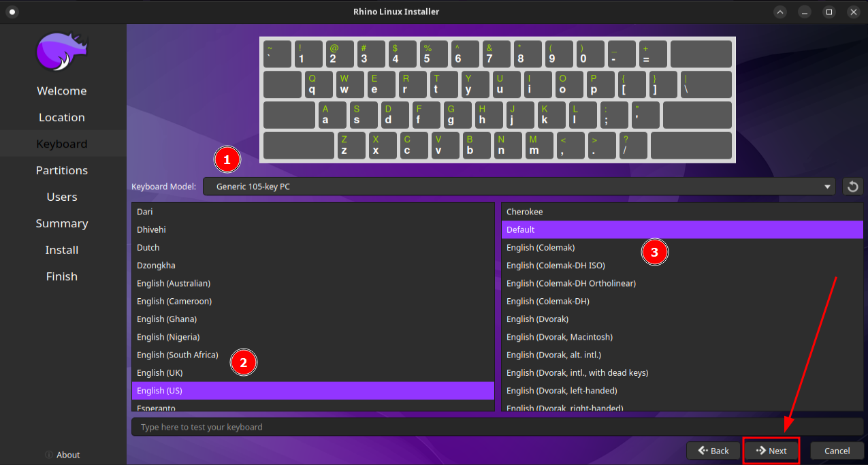
Task: Select the Install step in sidebar
Action: [62, 250]
